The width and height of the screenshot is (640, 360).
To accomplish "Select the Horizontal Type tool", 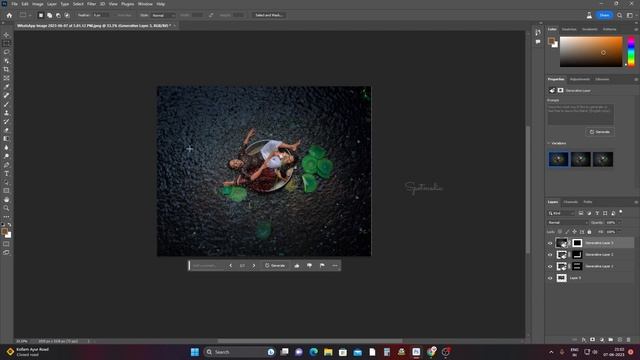I will [7, 173].
